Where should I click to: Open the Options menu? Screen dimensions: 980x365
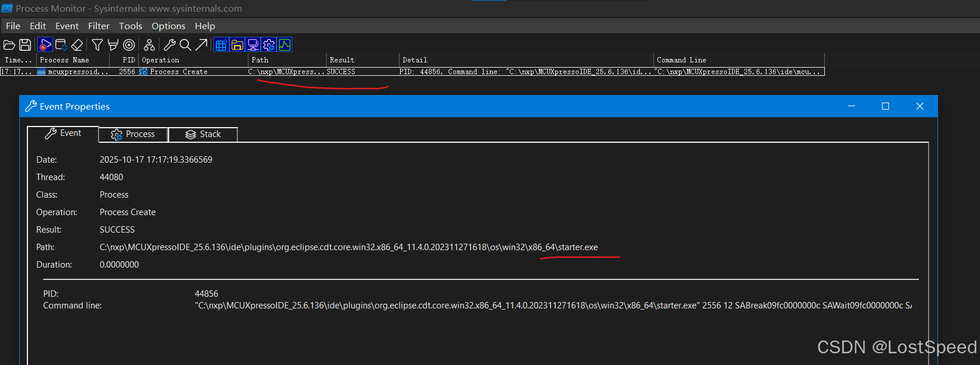point(169,26)
